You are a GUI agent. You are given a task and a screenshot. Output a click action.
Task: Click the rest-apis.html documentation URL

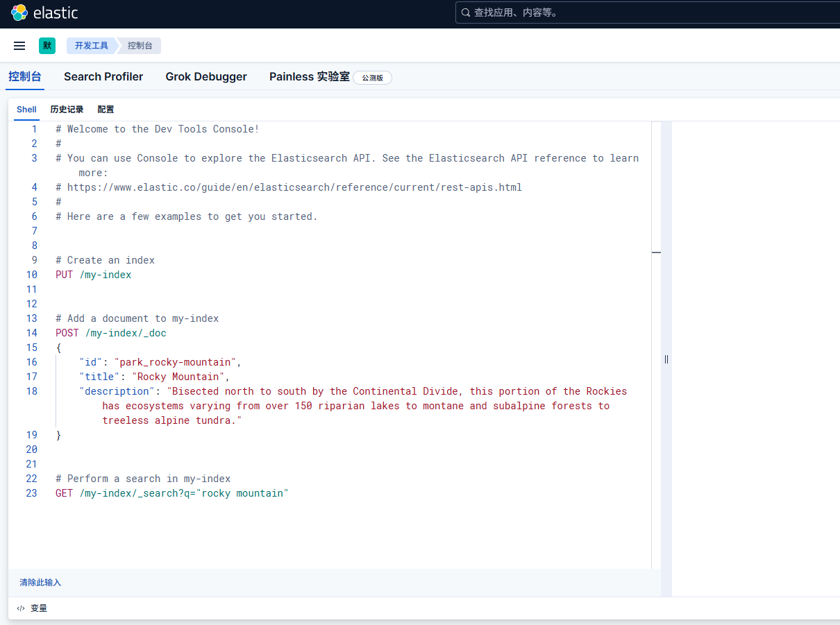(294, 187)
